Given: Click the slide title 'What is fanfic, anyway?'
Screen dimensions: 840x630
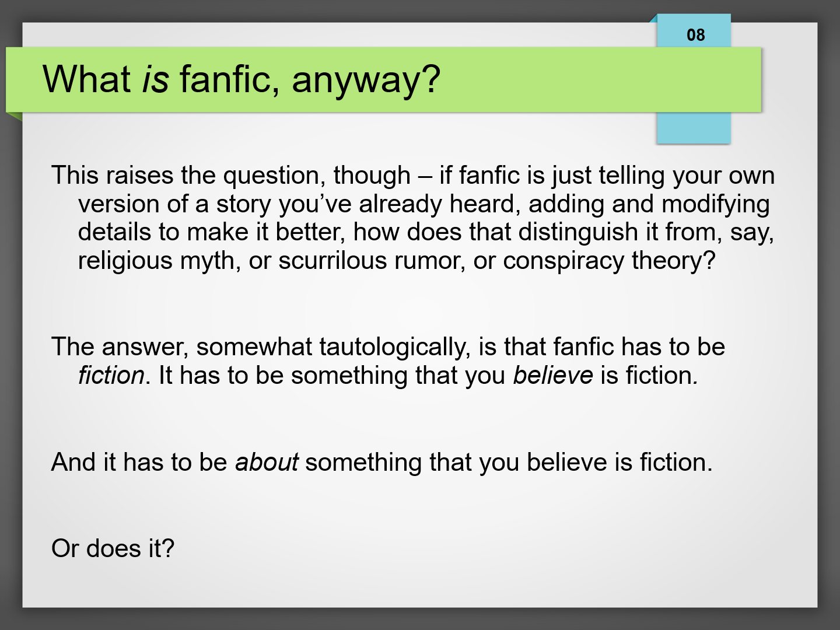Looking at the screenshot, I should tap(242, 79).
